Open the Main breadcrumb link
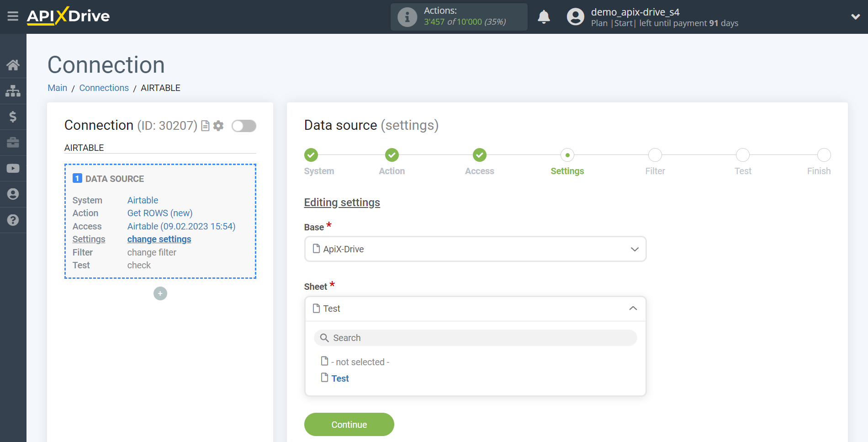 (58, 88)
